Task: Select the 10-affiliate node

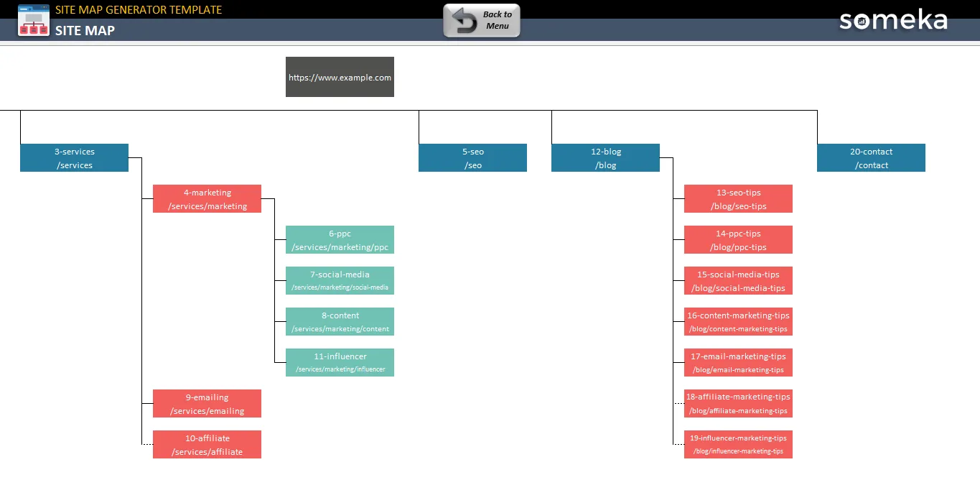Action: (x=207, y=445)
